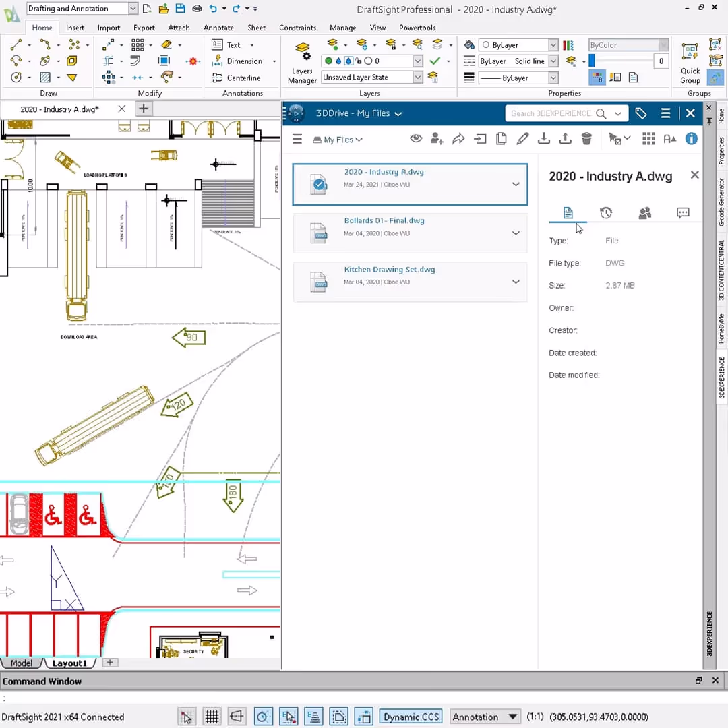Viewport: 728px width, 728px height.
Task: Open the Annotation scale dropdown in status bar
Action: (x=512, y=717)
